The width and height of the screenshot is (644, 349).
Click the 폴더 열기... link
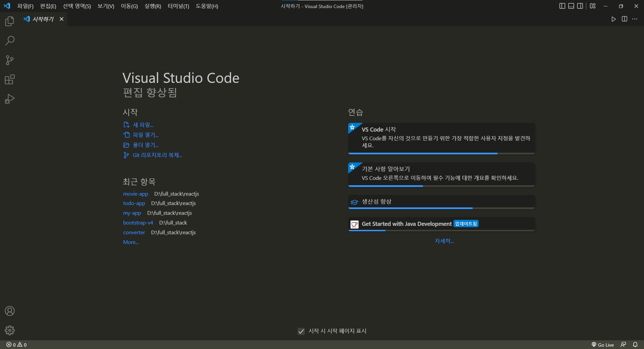[x=146, y=145]
